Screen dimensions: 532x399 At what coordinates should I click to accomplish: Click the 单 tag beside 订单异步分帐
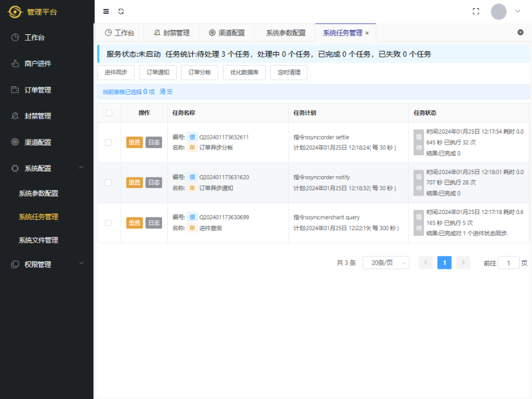[x=192, y=148]
